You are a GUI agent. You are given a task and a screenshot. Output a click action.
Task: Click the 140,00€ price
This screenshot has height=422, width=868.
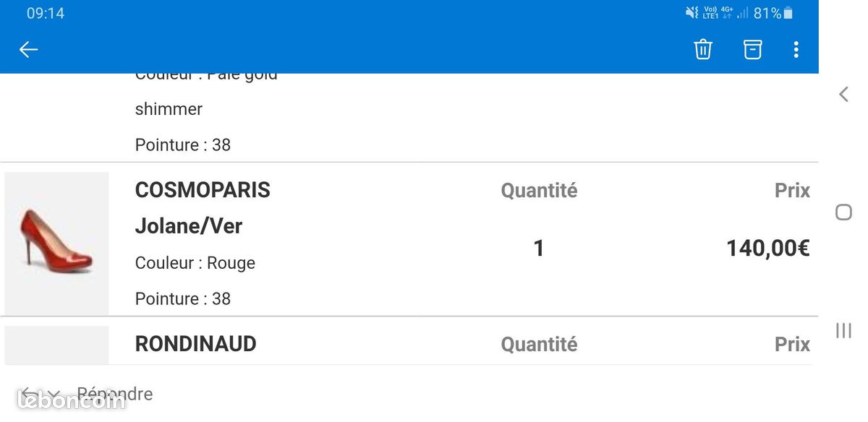[x=767, y=248]
